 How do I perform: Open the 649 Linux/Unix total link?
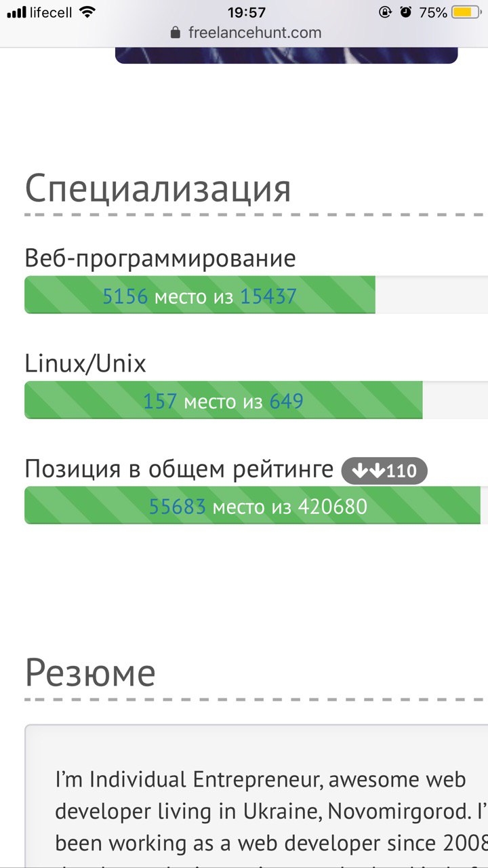point(286,401)
